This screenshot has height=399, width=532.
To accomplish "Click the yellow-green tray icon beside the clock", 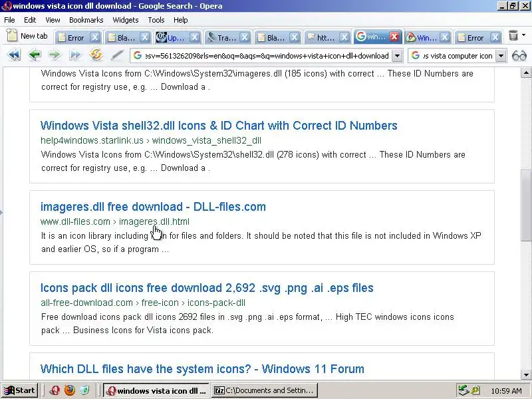I will (475, 390).
